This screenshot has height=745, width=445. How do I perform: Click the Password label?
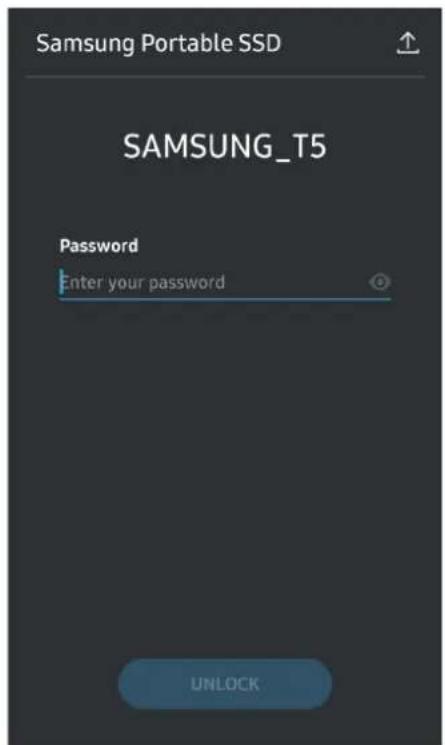pyautogui.click(x=99, y=246)
